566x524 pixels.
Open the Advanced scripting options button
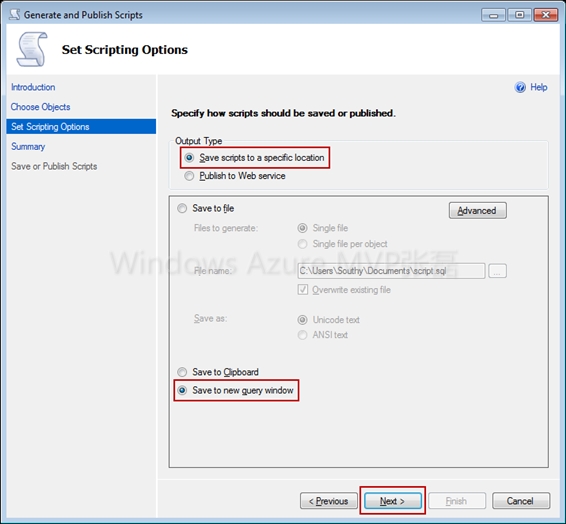tap(478, 210)
